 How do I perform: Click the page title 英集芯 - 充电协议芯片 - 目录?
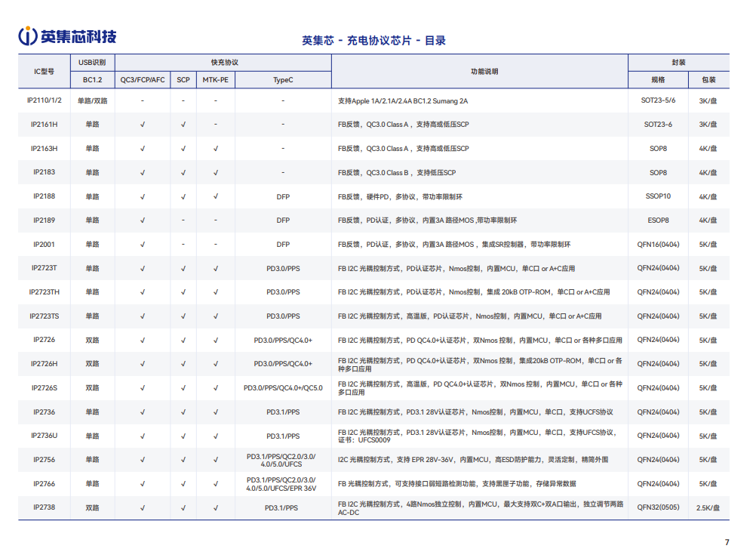(x=373, y=41)
